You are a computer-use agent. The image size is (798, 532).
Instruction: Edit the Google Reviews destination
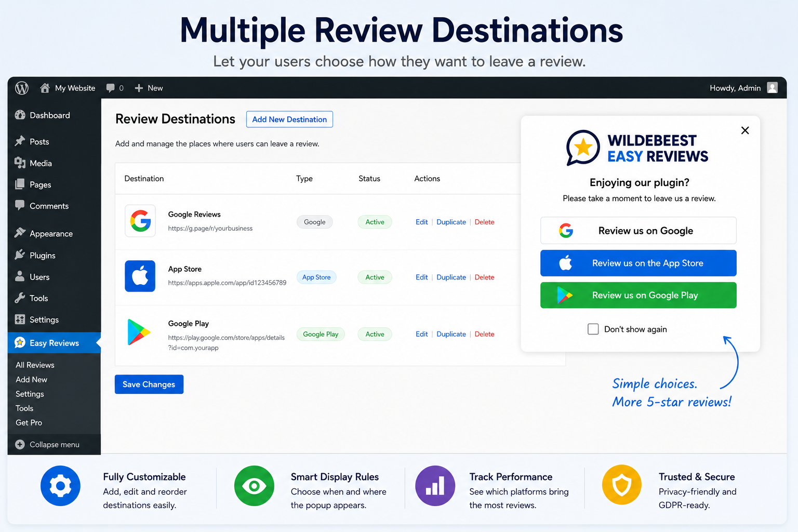[x=422, y=222]
